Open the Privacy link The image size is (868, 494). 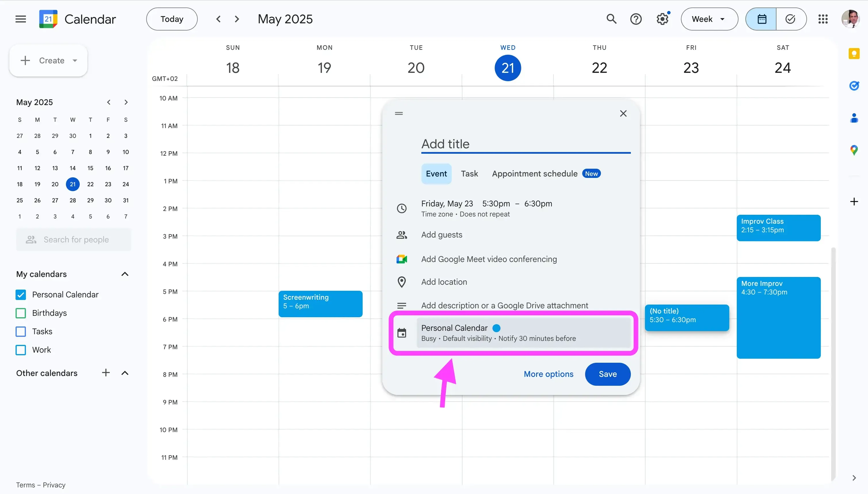coord(55,485)
